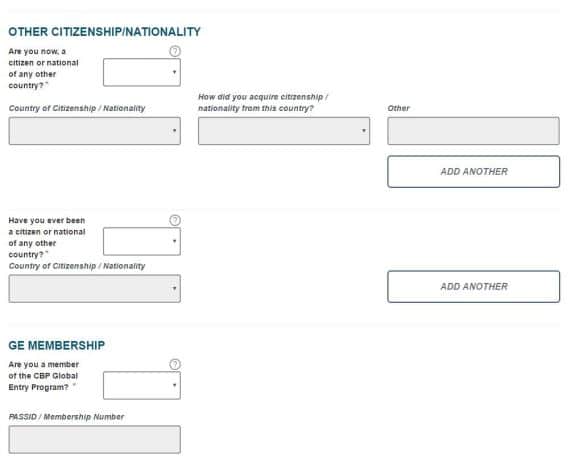Click 'PASSID / Membership Number' label text

pyautogui.click(x=66, y=417)
